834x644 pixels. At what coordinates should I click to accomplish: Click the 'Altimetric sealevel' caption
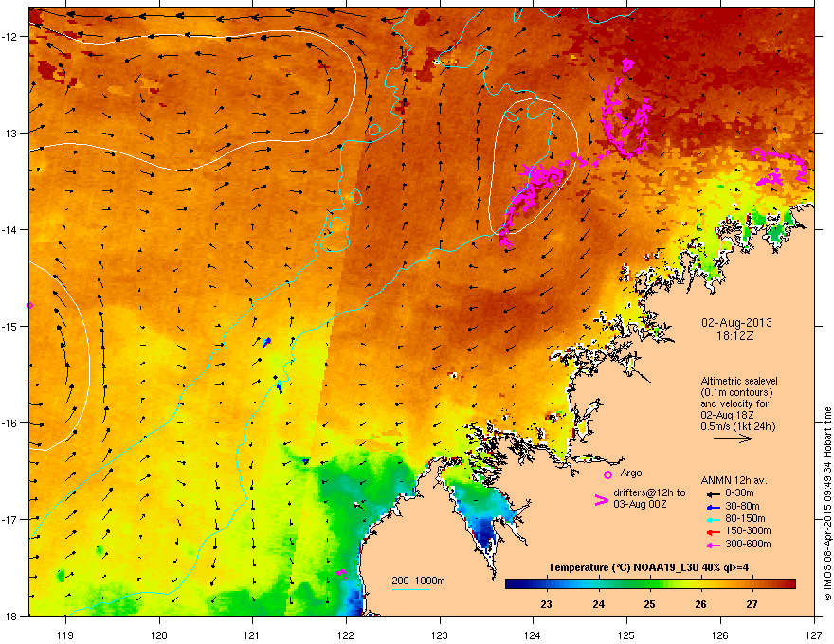(x=739, y=381)
